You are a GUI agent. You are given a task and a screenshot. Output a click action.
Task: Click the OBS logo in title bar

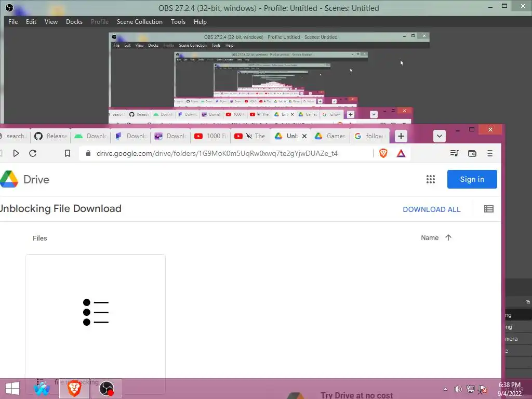point(9,7)
